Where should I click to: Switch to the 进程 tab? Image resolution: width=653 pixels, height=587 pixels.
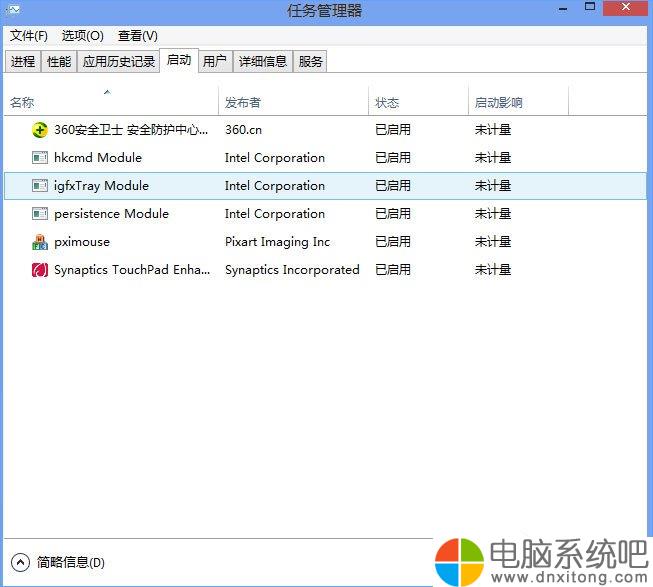pos(23,62)
